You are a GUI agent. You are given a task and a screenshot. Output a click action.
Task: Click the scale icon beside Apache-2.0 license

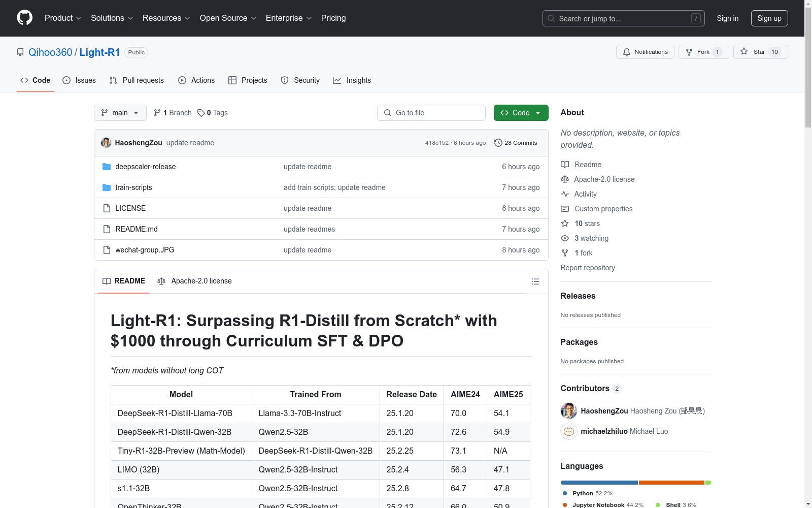click(x=565, y=179)
